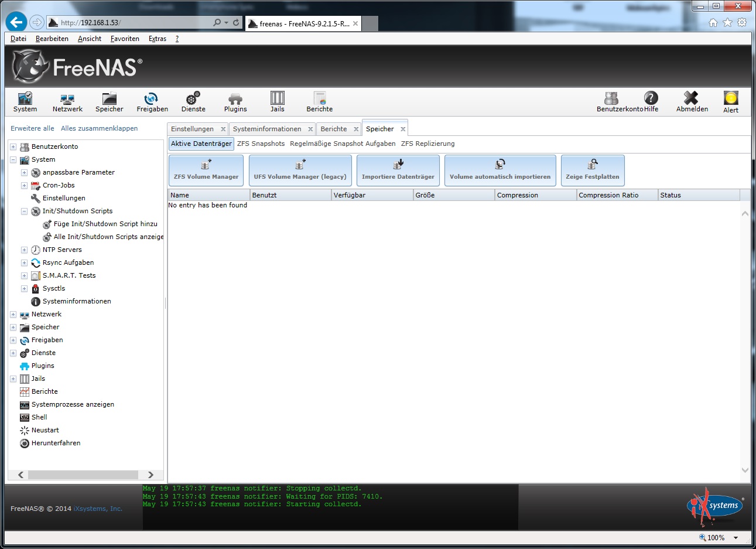Click the Alles zusammenklappen link

(100, 128)
